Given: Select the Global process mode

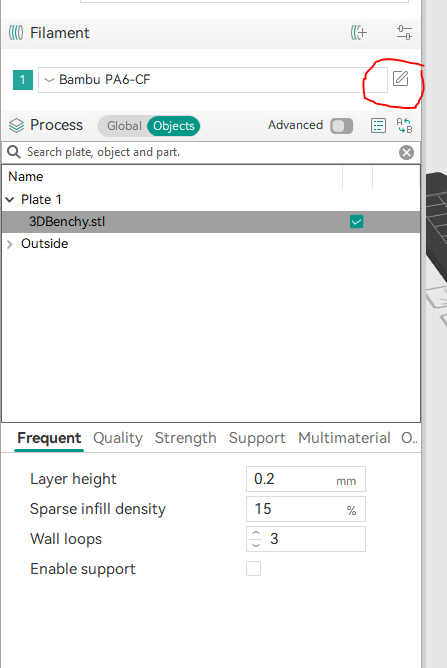Looking at the screenshot, I should coord(124,126).
